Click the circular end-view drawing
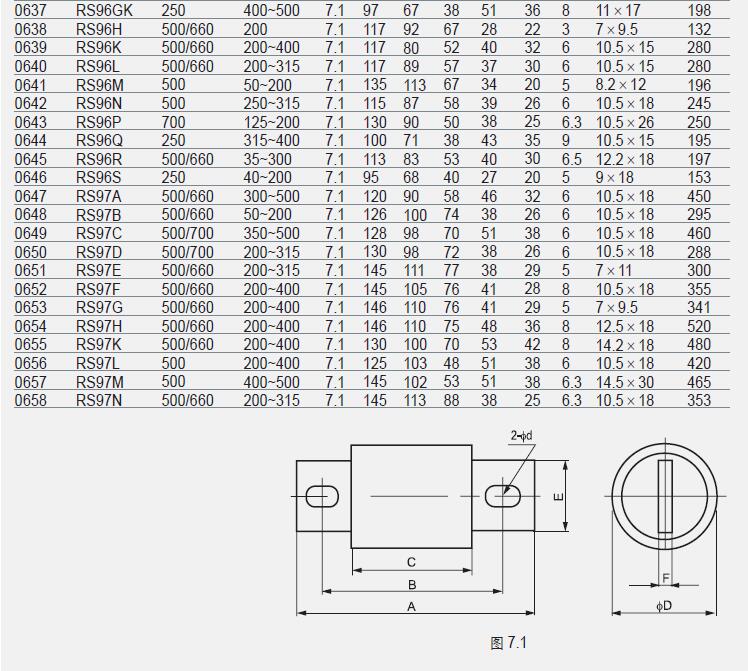Screen dimensions: 748x671 (x=664, y=496)
